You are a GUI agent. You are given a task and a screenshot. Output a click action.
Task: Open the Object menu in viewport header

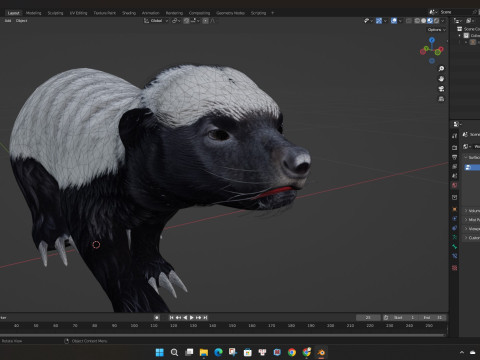21,21
